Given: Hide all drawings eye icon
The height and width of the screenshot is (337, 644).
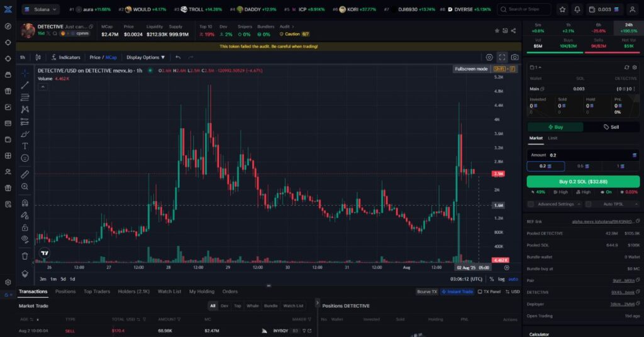Looking at the screenshot, I should 25,240.
